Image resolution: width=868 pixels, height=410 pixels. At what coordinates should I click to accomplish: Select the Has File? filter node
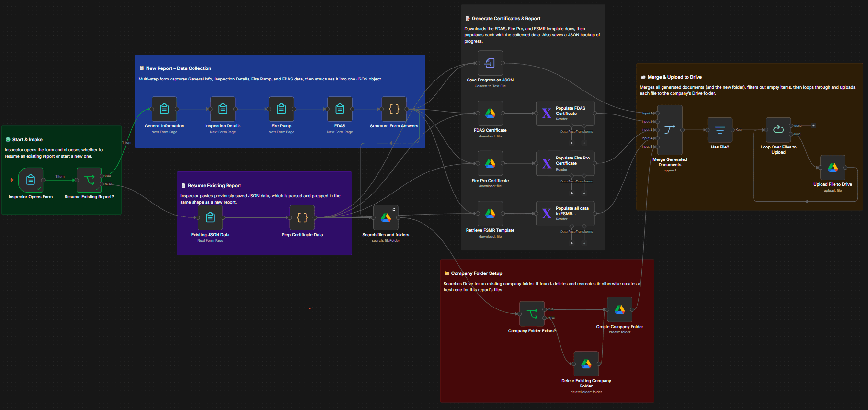720,130
